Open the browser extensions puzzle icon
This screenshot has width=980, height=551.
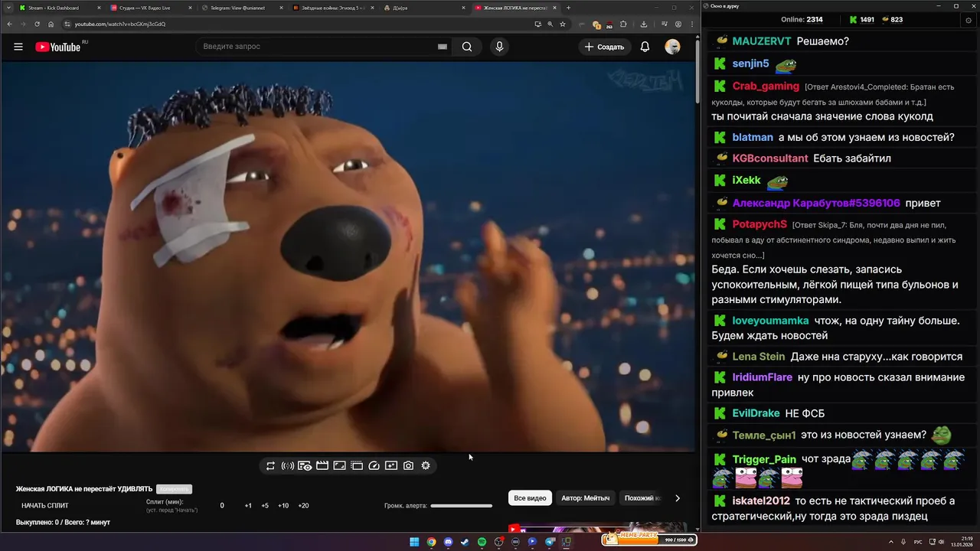click(x=622, y=24)
